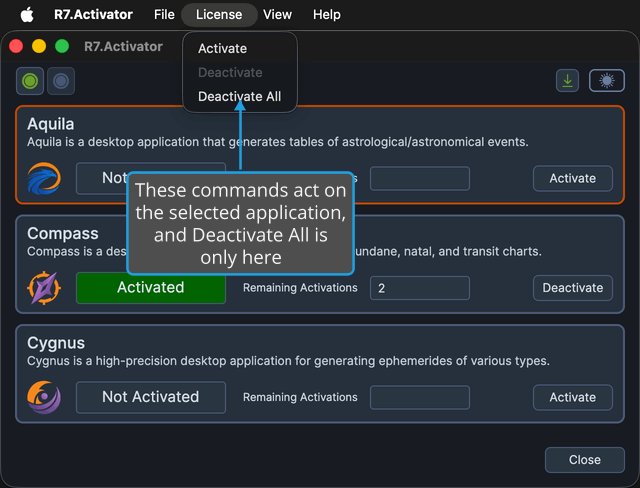The height and width of the screenshot is (488, 640).
Task: Open the Help menu
Action: [x=327, y=15]
